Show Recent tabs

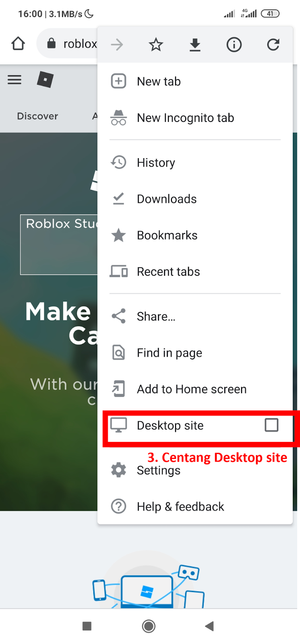168,272
